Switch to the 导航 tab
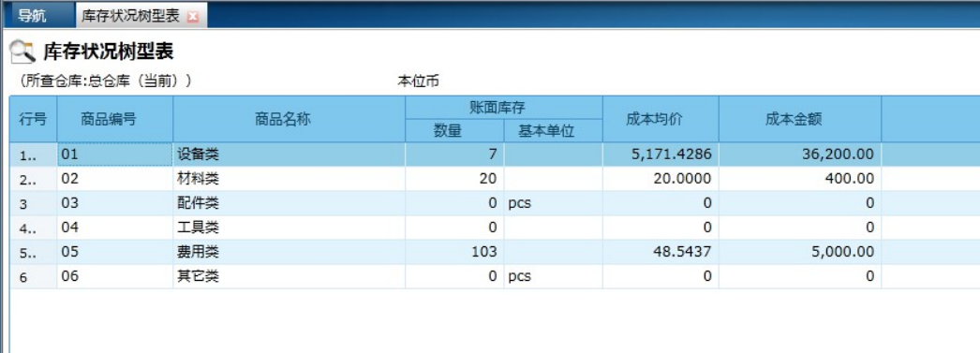Viewport: 980px width, 353px height. pyautogui.click(x=32, y=16)
